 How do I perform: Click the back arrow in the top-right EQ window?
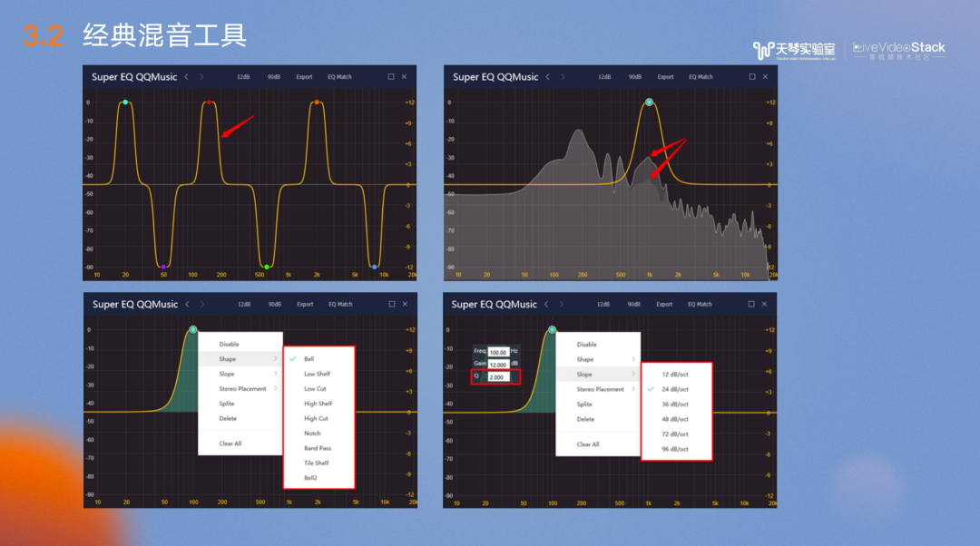point(547,77)
